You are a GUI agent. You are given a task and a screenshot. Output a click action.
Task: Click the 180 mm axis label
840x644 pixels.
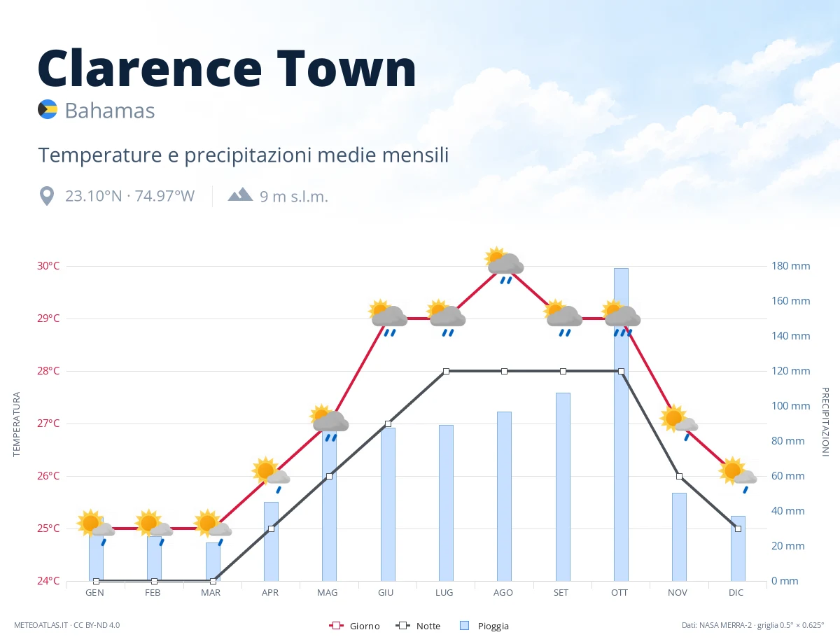tap(791, 266)
